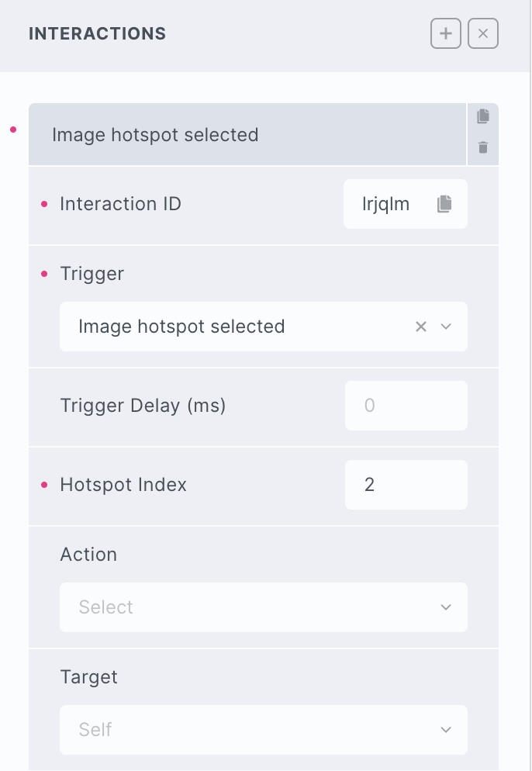Close the Interactions panel with the X icon
The image size is (532, 771).
coord(483,34)
